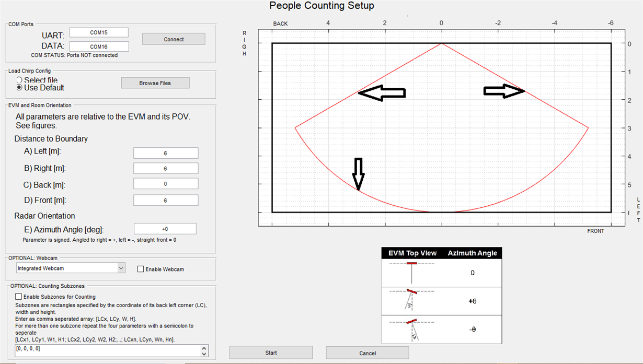This screenshot has height=364, width=643.
Task: Enable the Webcam checkbox
Action: [140, 269]
